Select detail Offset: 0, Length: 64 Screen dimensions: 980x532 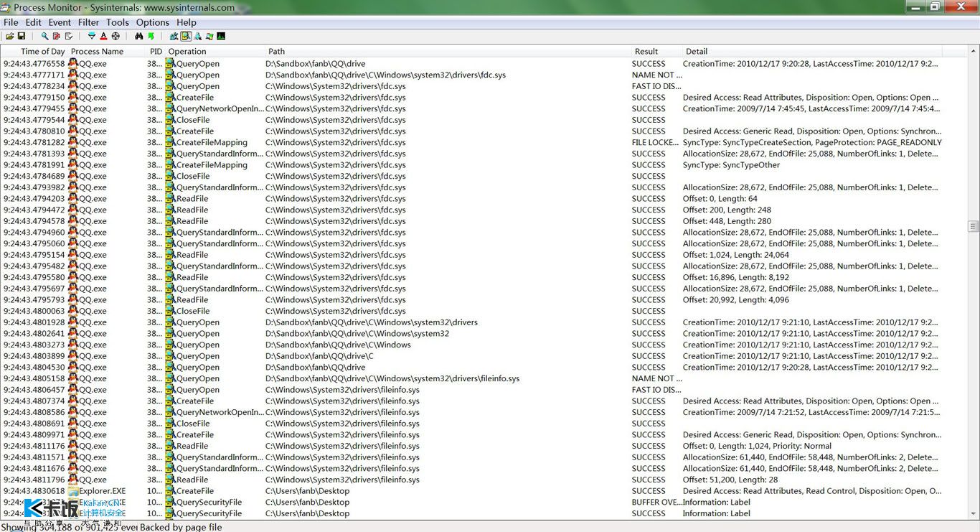pyautogui.click(x=720, y=198)
